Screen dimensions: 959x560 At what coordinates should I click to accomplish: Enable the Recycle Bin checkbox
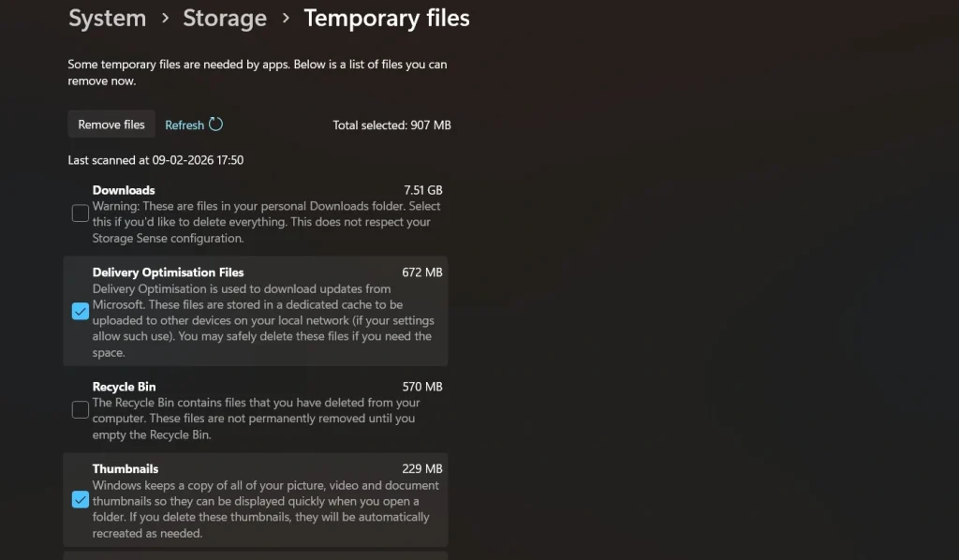click(80, 409)
